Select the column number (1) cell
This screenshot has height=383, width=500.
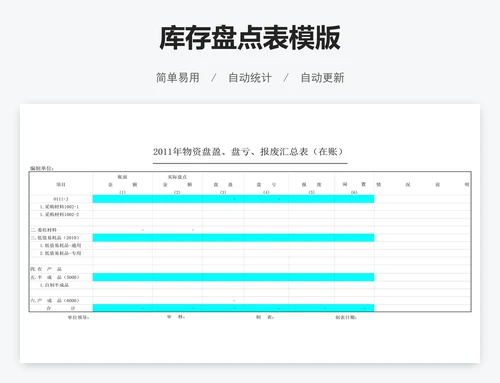(122, 192)
